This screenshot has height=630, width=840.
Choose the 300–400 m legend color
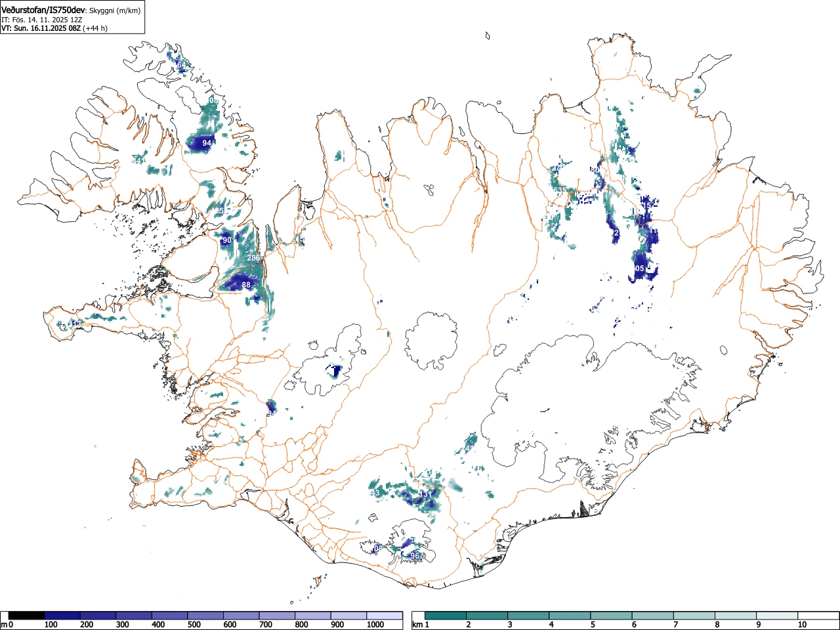pyautogui.click(x=134, y=616)
